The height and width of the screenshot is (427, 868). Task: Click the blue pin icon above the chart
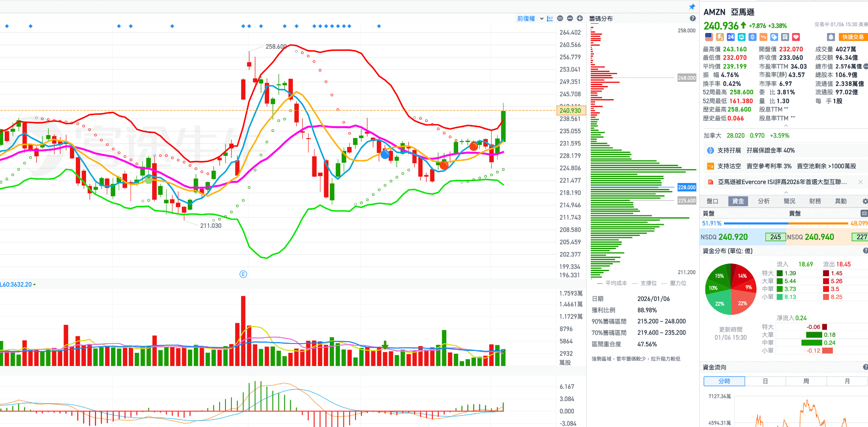click(x=692, y=7)
